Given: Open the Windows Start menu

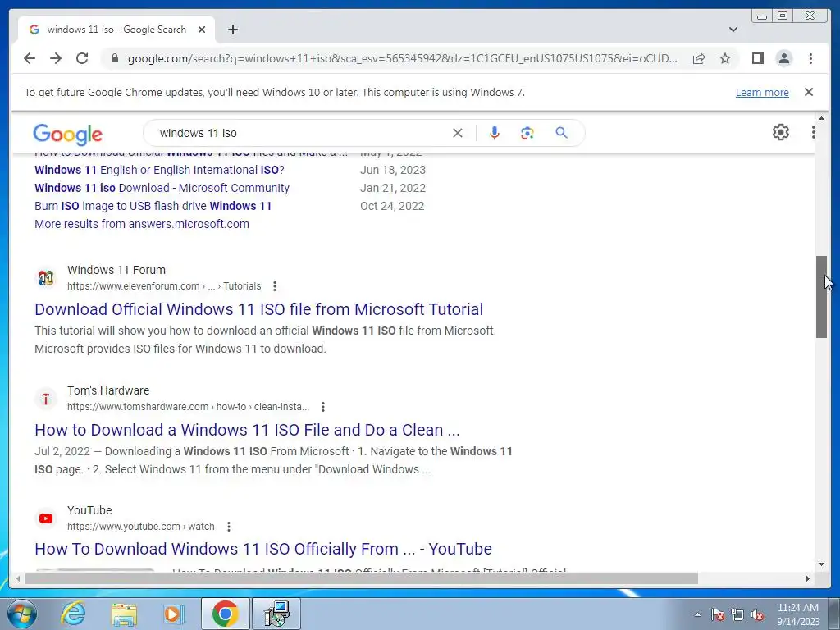Looking at the screenshot, I should pyautogui.click(x=22, y=614).
